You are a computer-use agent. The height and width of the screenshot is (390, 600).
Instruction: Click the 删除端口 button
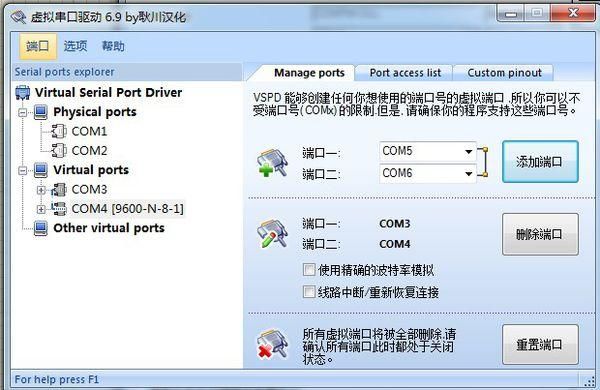(x=540, y=234)
